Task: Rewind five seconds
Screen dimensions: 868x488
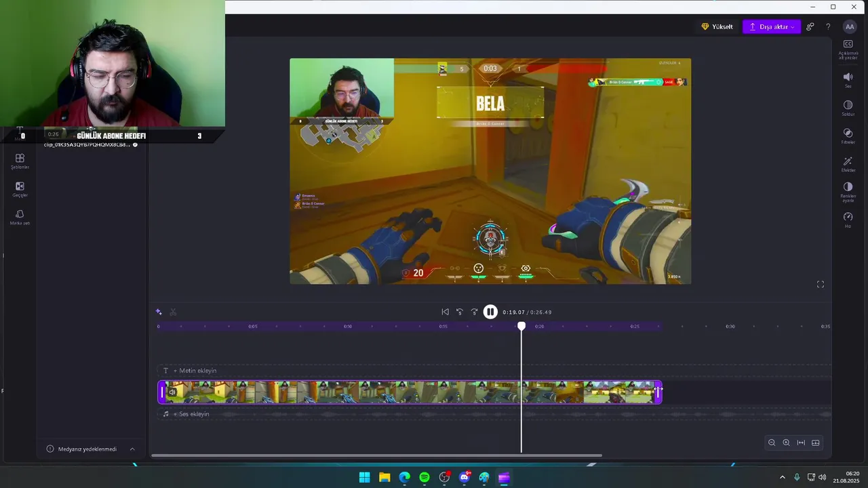Action: pyautogui.click(x=460, y=312)
